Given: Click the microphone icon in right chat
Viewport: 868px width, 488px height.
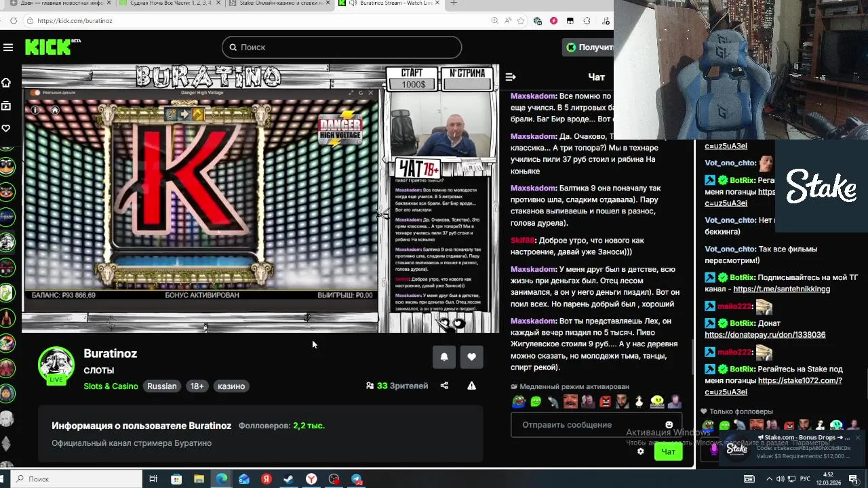Looking at the screenshot, I should (x=713, y=449).
